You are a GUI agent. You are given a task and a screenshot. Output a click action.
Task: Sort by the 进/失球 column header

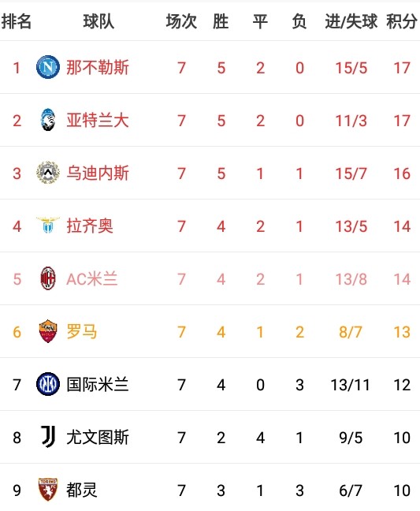[351, 21]
